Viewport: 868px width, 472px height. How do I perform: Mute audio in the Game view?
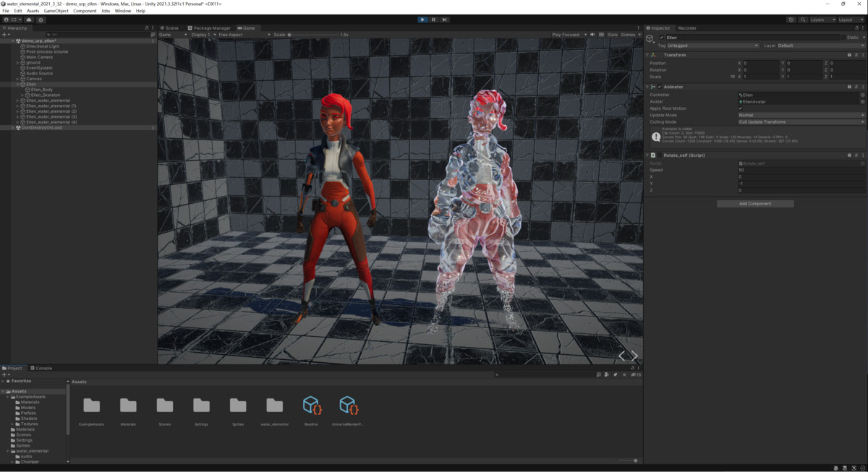[592, 35]
